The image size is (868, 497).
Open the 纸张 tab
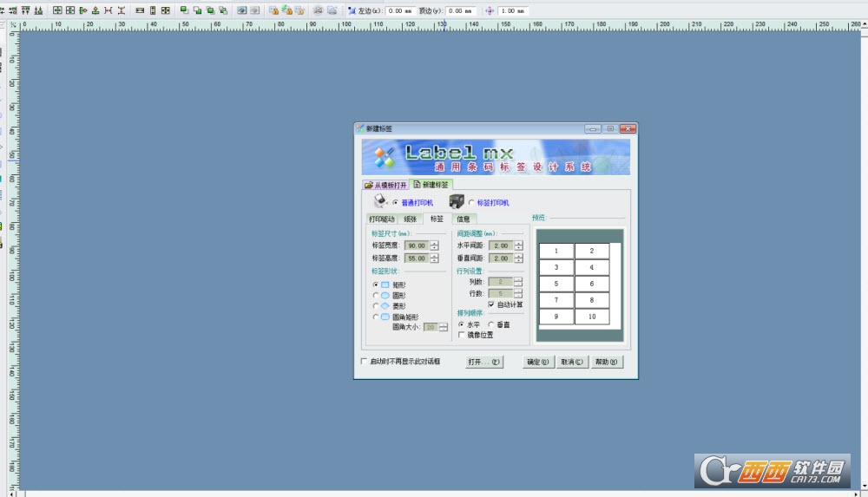pyautogui.click(x=410, y=219)
